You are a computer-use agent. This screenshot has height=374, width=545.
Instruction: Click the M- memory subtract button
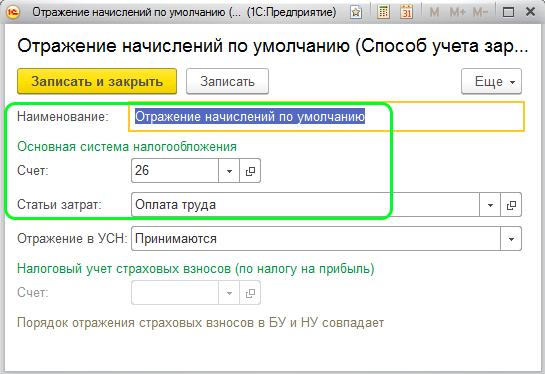(x=480, y=13)
